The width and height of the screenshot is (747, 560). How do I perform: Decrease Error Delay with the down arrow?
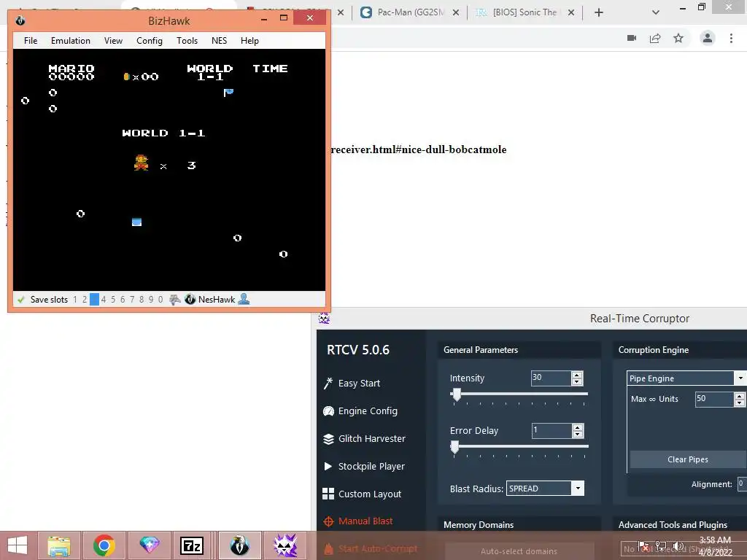578,435
